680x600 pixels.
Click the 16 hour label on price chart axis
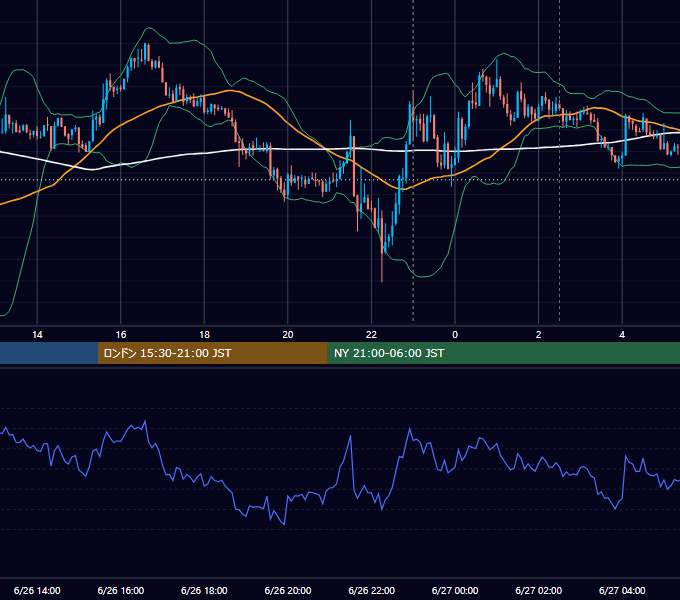pos(121,335)
